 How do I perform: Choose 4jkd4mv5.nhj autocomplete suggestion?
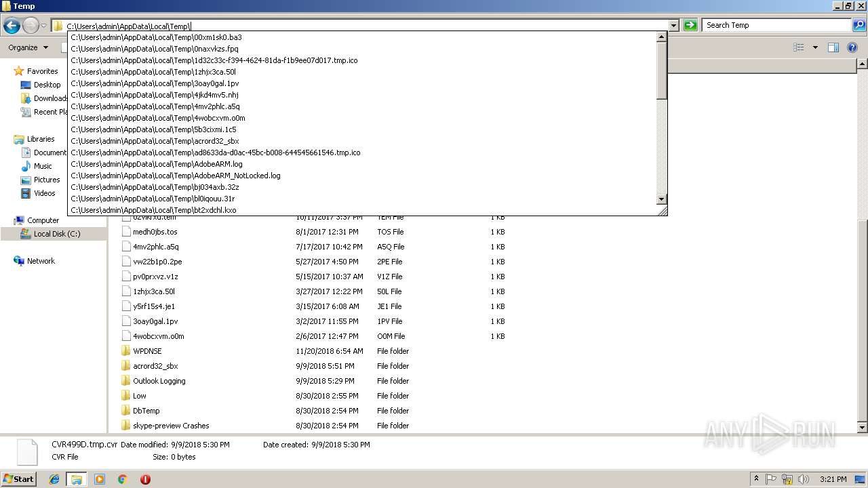(x=363, y=95)
